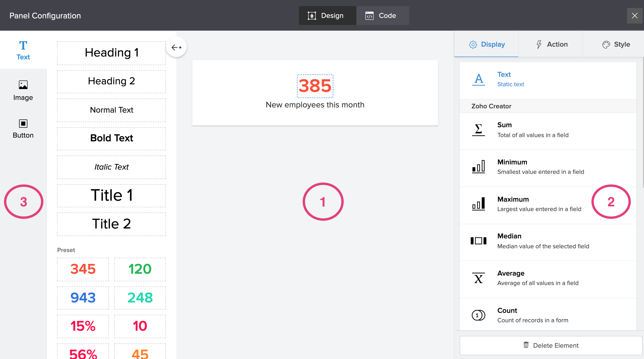The height and width of the screenshot is (359, 644).
Task: Open the Action tab
Action: point(552,44)
